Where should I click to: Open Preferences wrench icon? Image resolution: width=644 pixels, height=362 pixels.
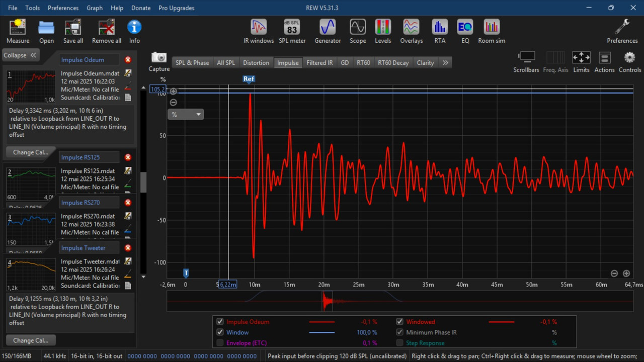point(622,31)
